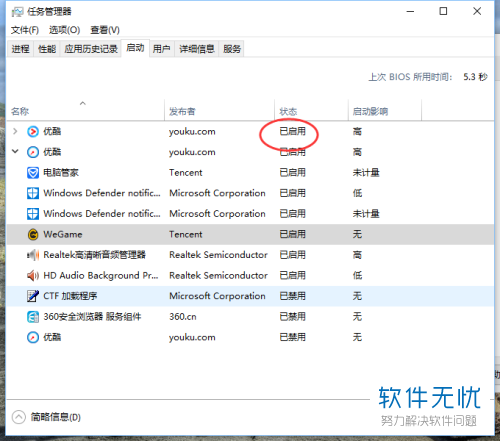Click the CTF 加载程序 pen icon

pyautogui.click(x=33, y=296)
